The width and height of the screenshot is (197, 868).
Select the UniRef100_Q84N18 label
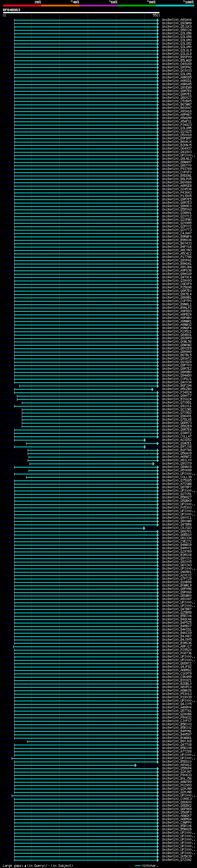(x=177, y=467)
